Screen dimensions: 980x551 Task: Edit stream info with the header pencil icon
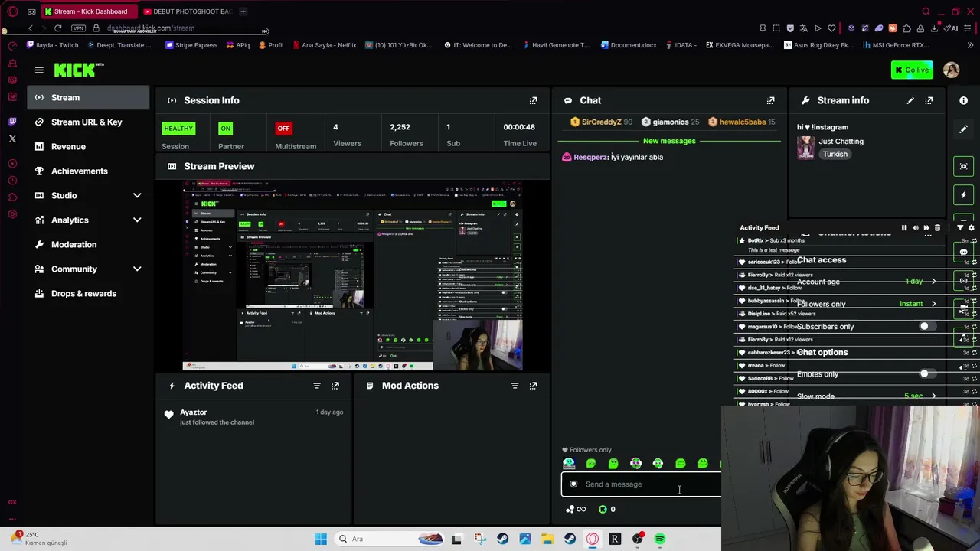tap(910, 100)
